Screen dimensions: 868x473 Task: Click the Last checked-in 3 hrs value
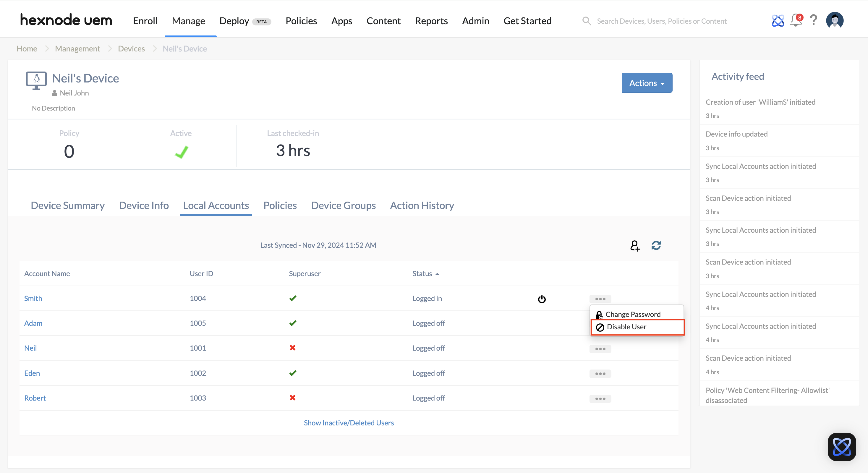tap(293, 150)
